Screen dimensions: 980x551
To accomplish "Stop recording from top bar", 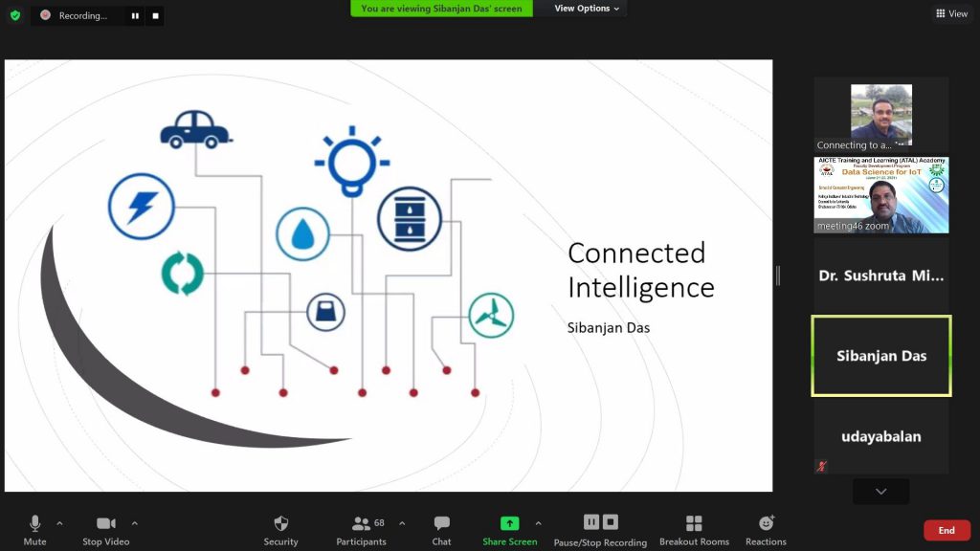I will (x=156, y=15).
